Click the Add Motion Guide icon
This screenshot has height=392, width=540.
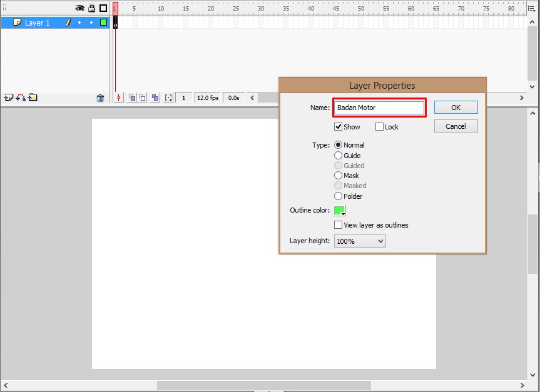click(x=19, y=97)
